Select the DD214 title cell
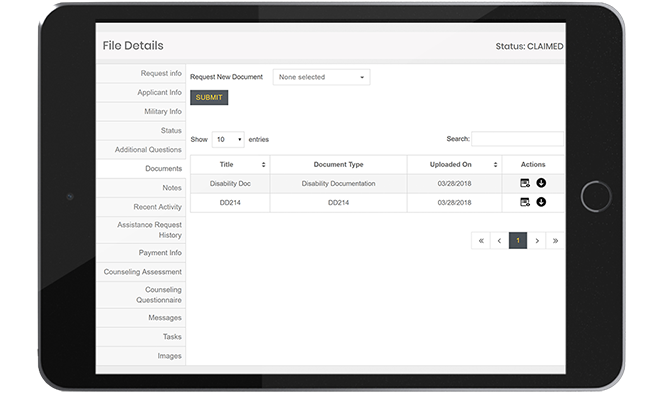 coord(230,203)
